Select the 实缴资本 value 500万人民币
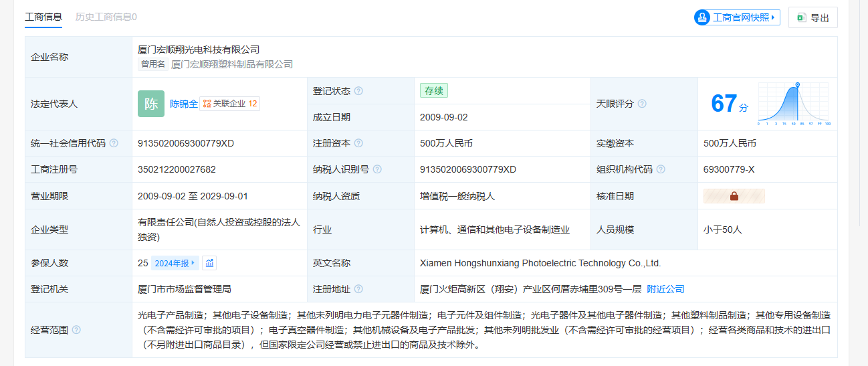 click(x=730, y=143)
